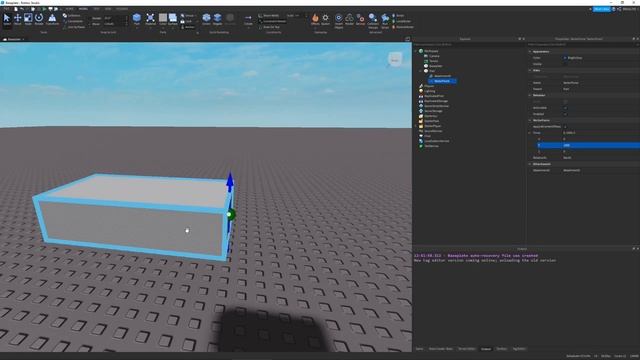Screen dimensions: 640x360
Task: Open the Collision Groups editor
Action: click(x=373, y=20)
